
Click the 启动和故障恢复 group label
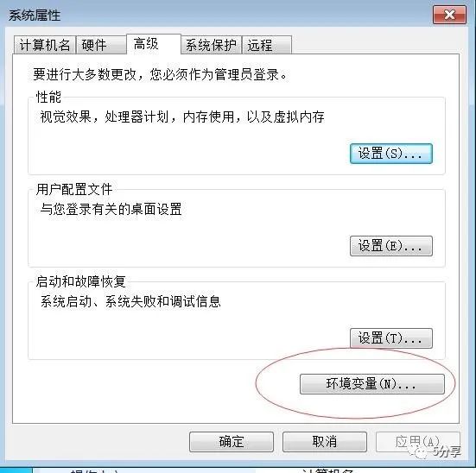(x=80, y=281)
